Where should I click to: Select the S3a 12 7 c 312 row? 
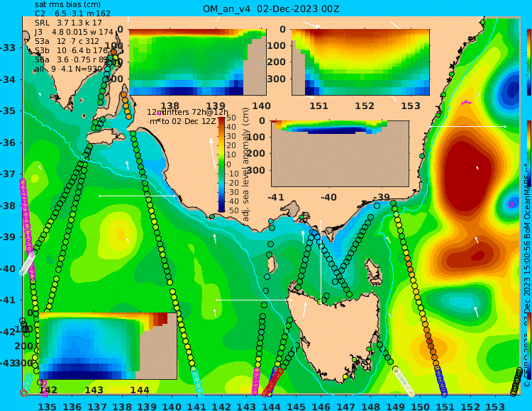point(67,41)
